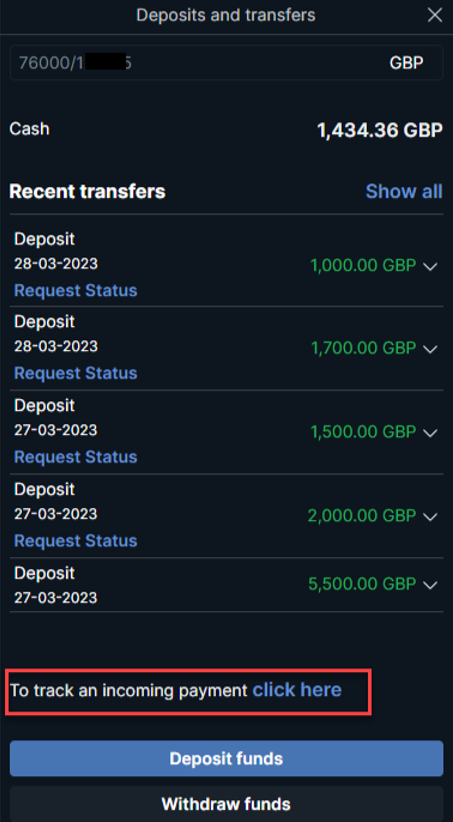
Task: Expand the 5,500.00 GBP deposit chevron
Action: point(430,585)
